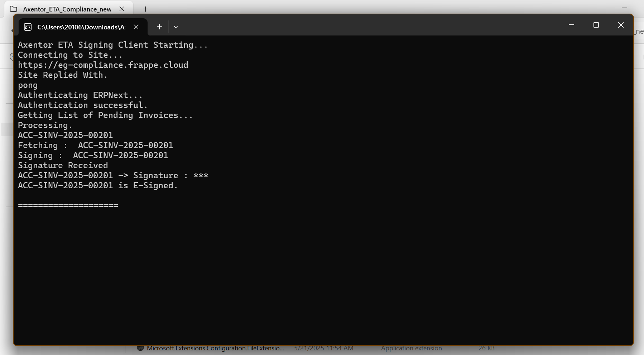This screenshot has height=355, width=644.
Task: Click the folder icon on Explorer tab
Action: [x=14, y=9]
